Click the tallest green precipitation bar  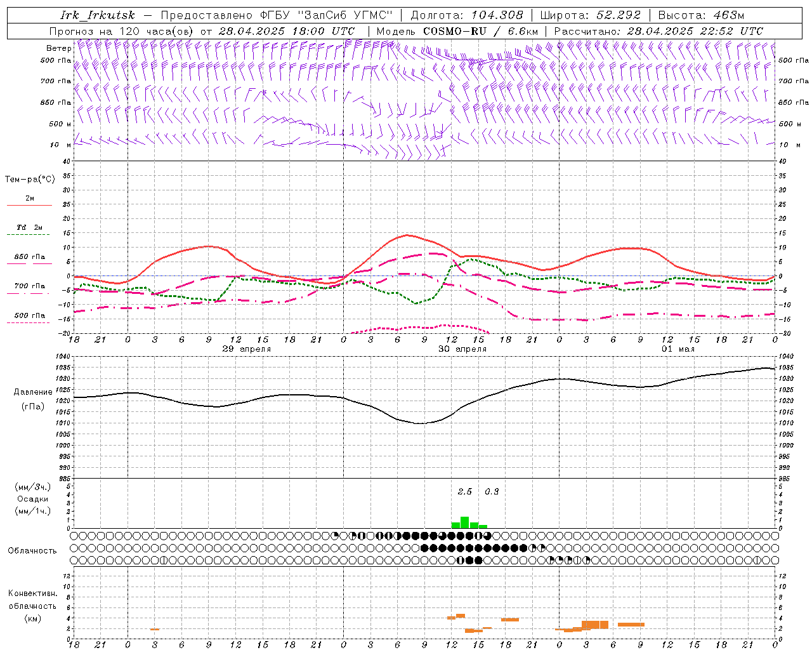pos(464,522)
